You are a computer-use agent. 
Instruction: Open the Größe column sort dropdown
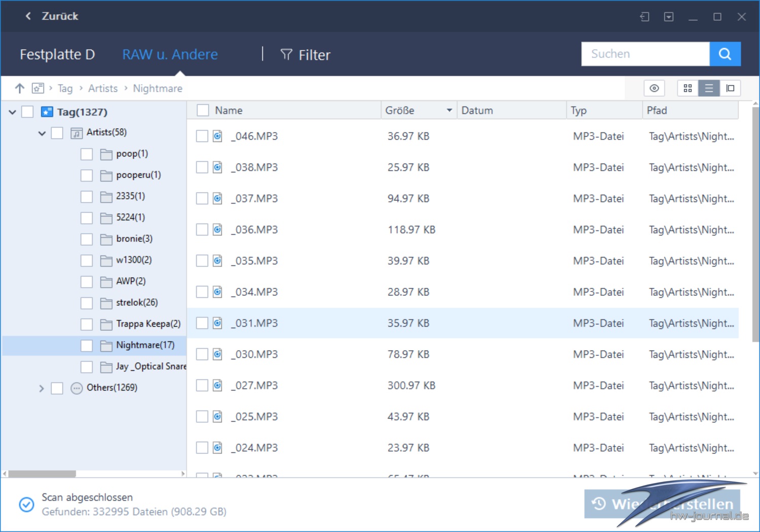pyautogui.click(x=449, y=110)
